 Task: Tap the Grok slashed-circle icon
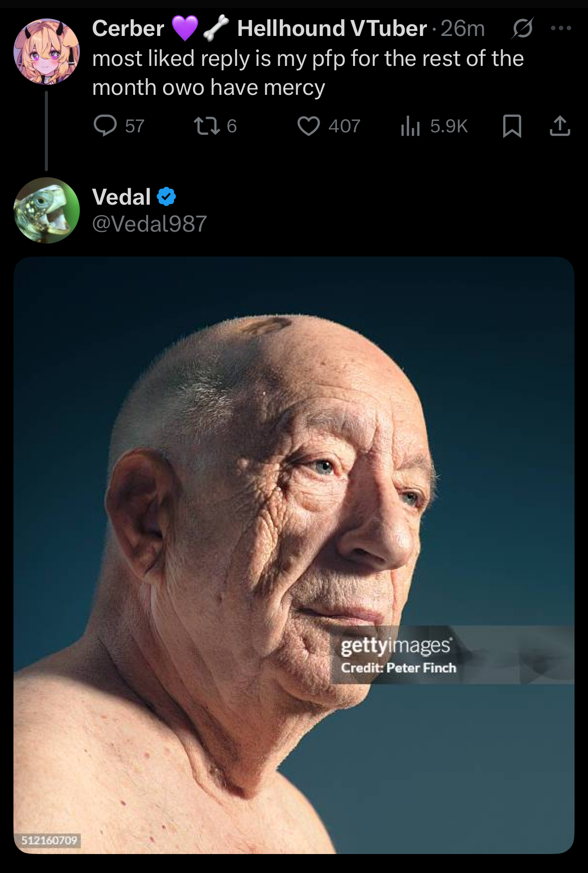(x=522, y=28)
